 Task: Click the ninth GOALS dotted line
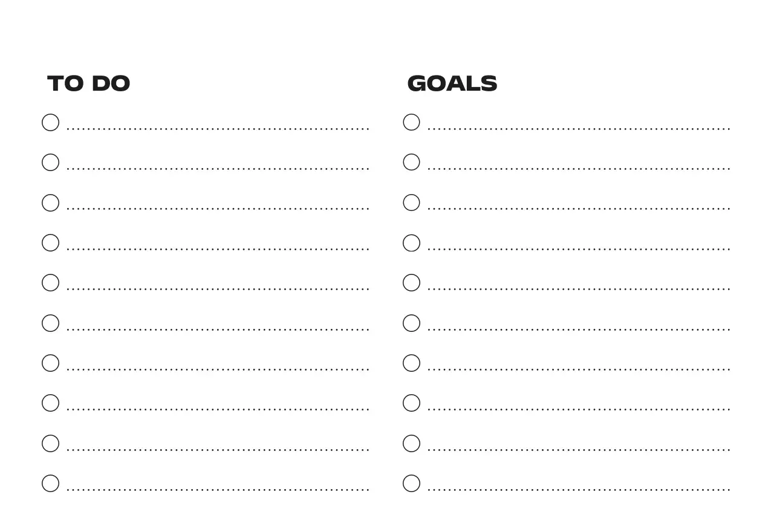(579, 449)
